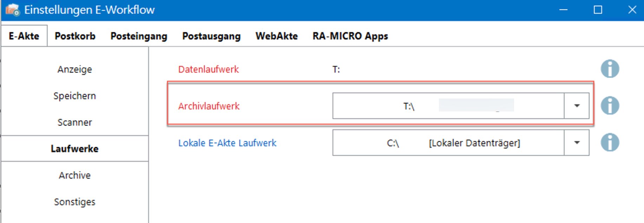Open the WebAkte tab
The image size is (644, 223).
point(277,36)
